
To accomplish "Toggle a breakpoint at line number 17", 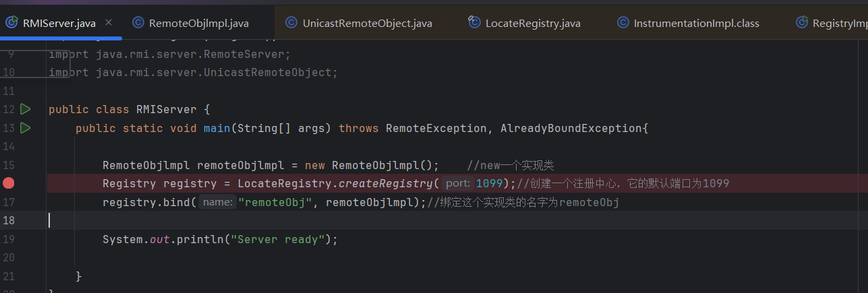I will [x=9, y=202].
